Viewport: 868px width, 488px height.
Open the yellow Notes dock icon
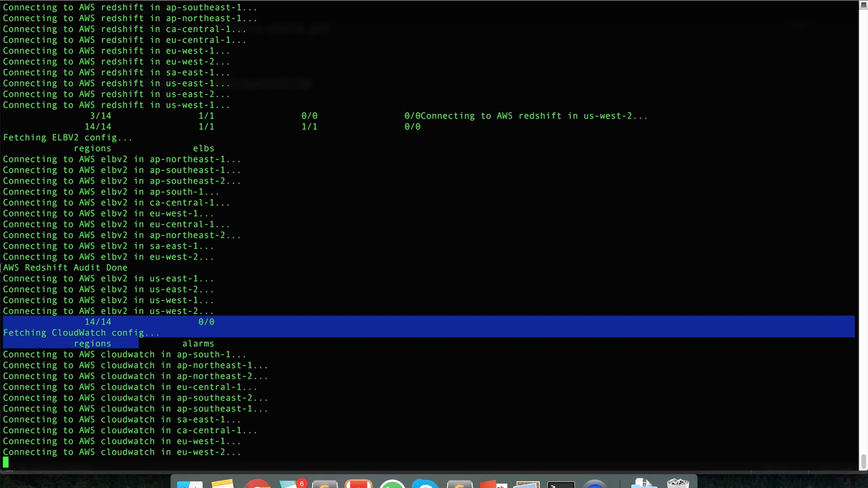click(x=222, y=484)
